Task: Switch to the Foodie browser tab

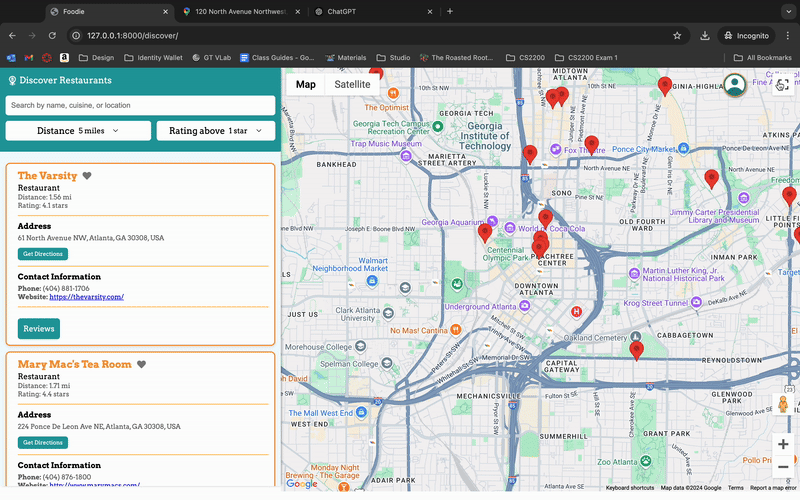Action: [x=110, y=11]
